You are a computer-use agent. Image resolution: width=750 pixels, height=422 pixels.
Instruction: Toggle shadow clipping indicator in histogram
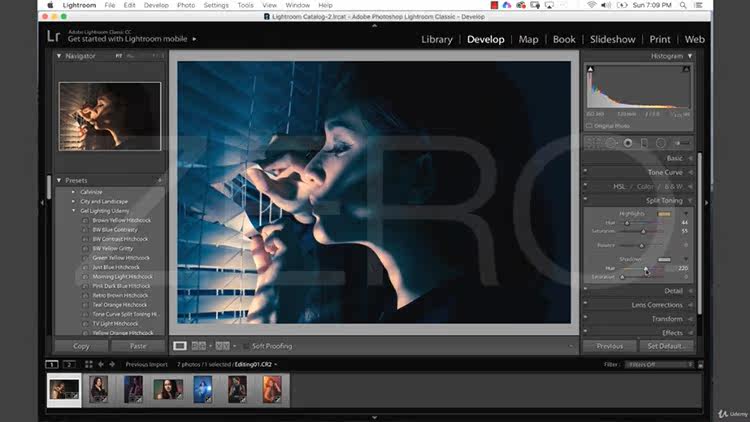click(590, 69)
